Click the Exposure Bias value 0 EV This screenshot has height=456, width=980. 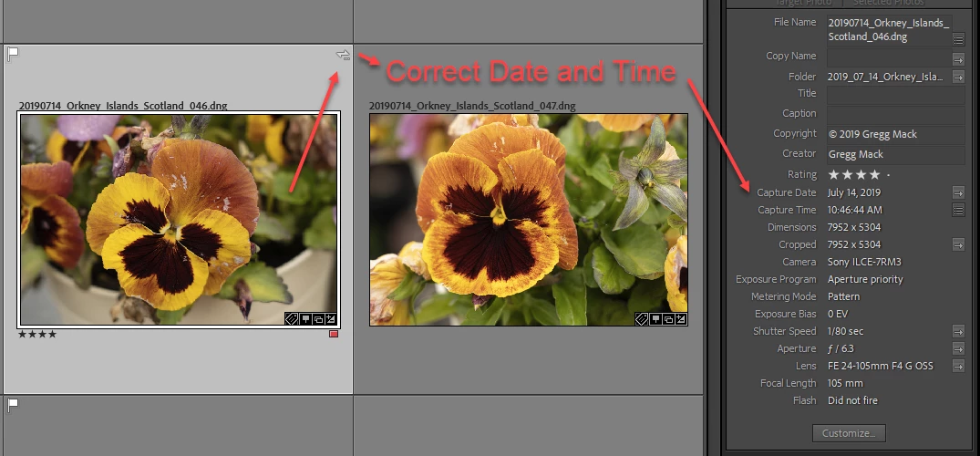click(x=838, y=314)
